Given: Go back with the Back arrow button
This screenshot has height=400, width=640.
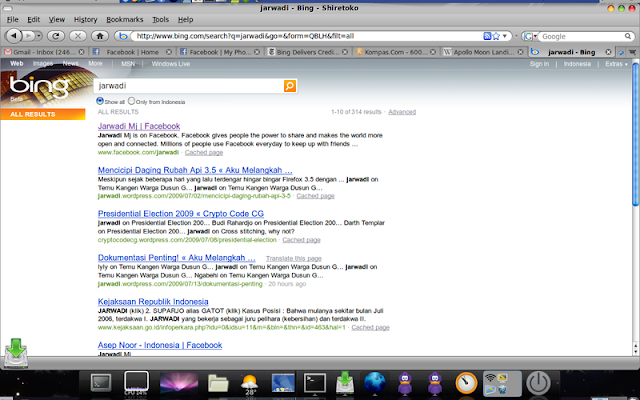Looking at the screenshot, I should click(x=13, y=36).
